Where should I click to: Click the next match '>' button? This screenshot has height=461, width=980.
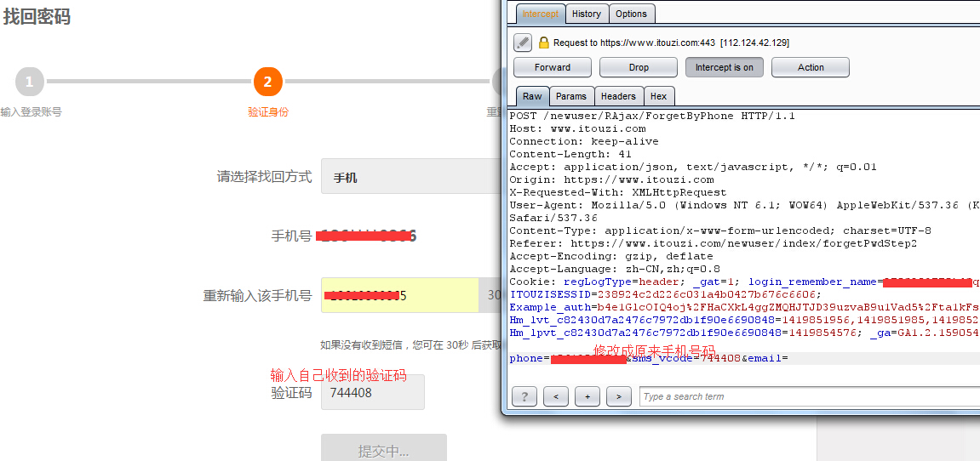pos(619,396)
